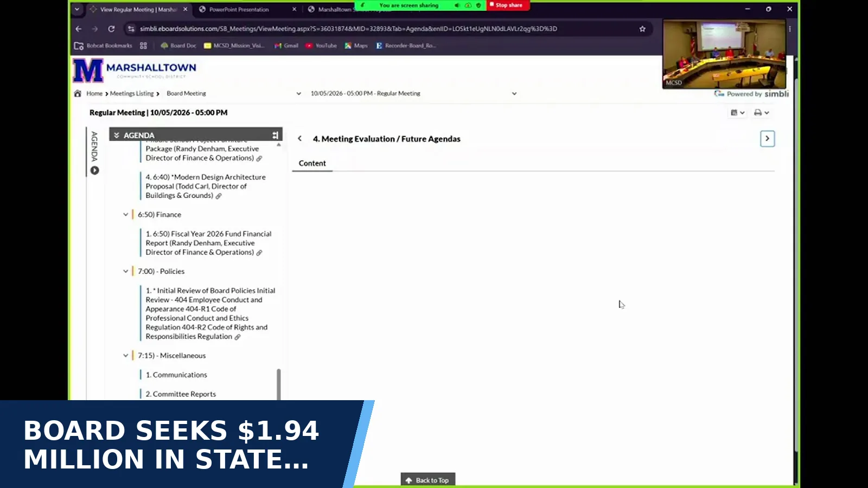
Task: Click the Home house icon in breadcrumb
Action: (x=78, y=93)
